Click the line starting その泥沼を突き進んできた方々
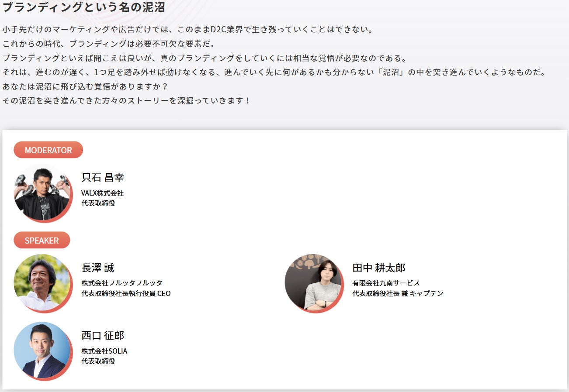Image resolution: width=569 pixels, height=392 pixels. (127, 100)
